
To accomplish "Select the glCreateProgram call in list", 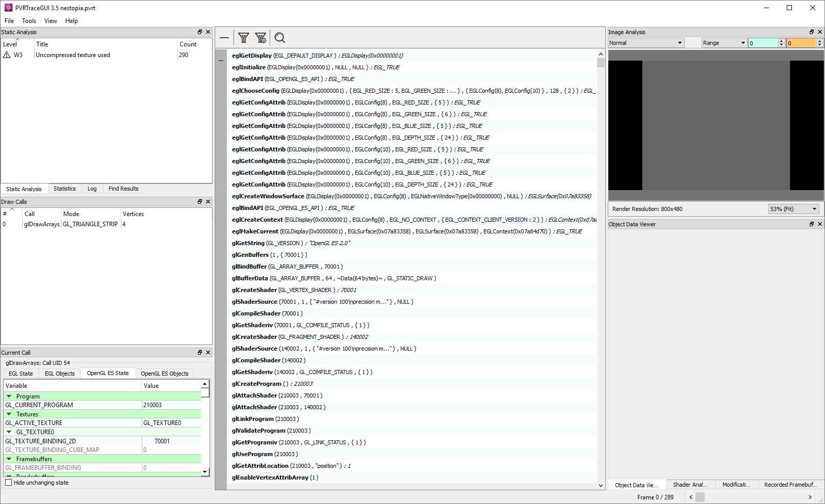I will click(x=256, y=384).
